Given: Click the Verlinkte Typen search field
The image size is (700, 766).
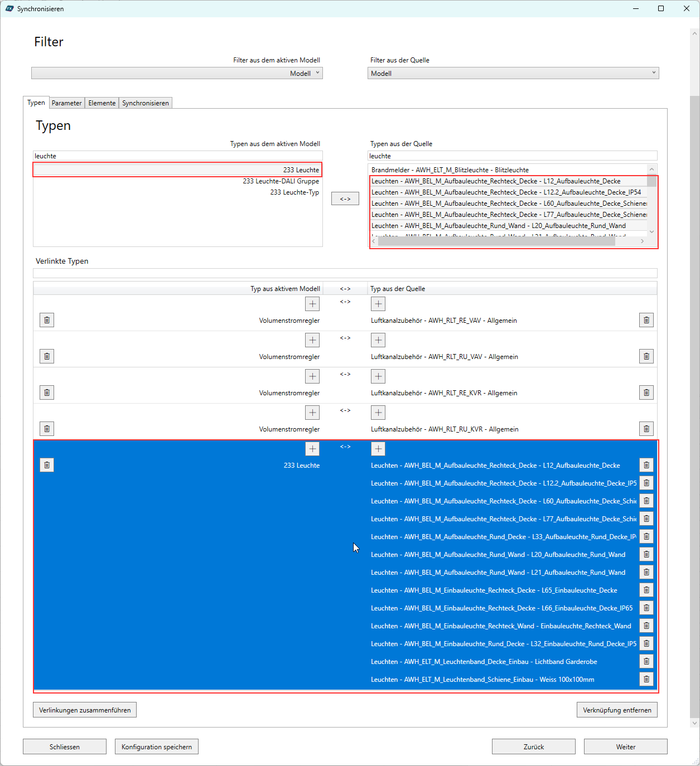Looking at the screenshot, I should coord(345,273).
